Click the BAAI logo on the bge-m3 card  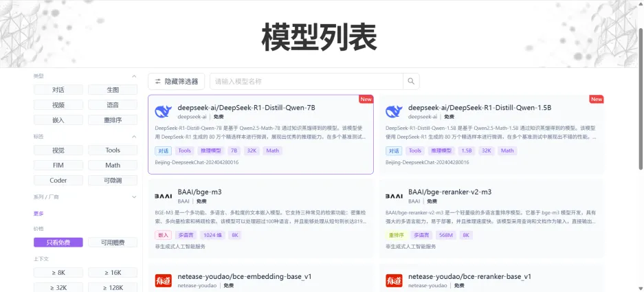pos(163,196)
